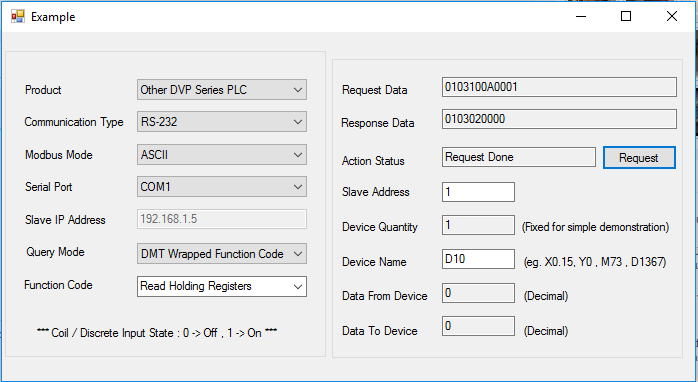698x382 pixels.
Task: Expand the Modbus Mode combo box
Action: pos(222,154)
